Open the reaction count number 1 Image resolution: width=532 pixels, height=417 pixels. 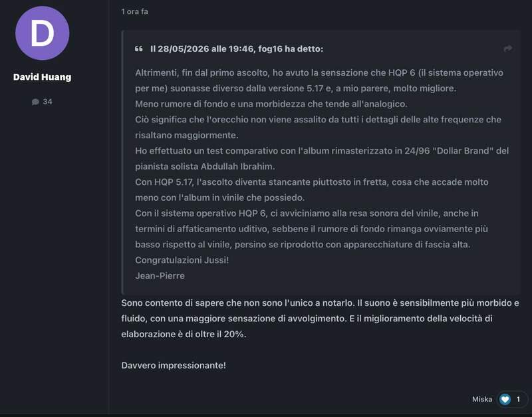coord(518,399)
